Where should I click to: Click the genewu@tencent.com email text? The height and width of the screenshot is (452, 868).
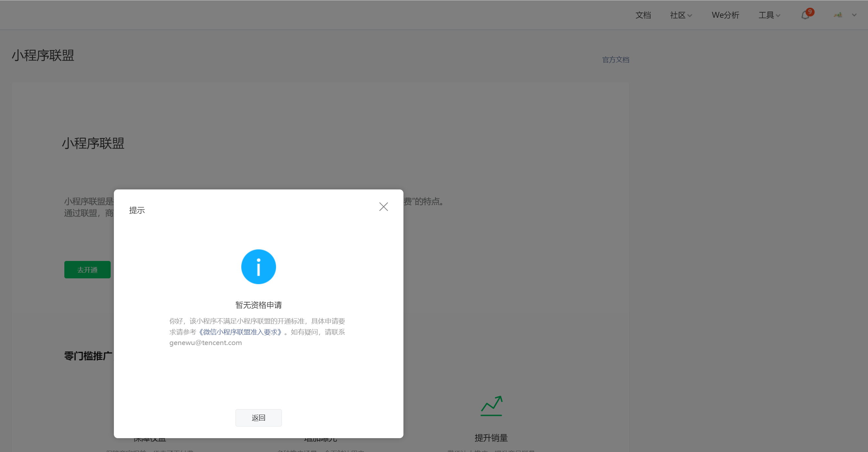206,343
